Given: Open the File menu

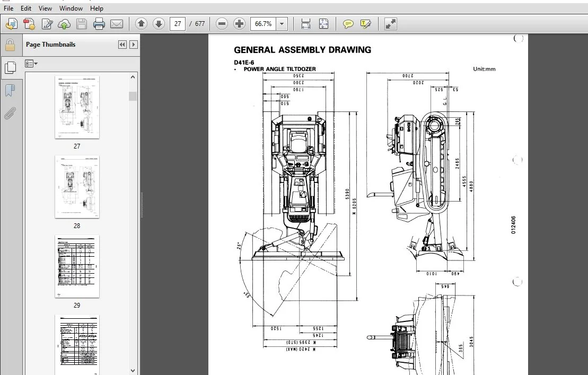Looking at the screenshot, I should click(x=8, y=8).
